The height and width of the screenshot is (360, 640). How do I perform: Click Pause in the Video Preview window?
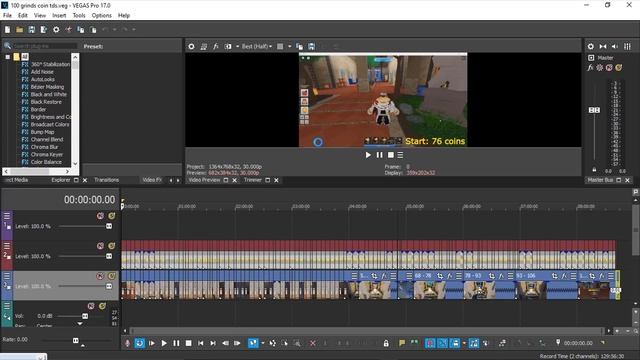tap(380, 155)
